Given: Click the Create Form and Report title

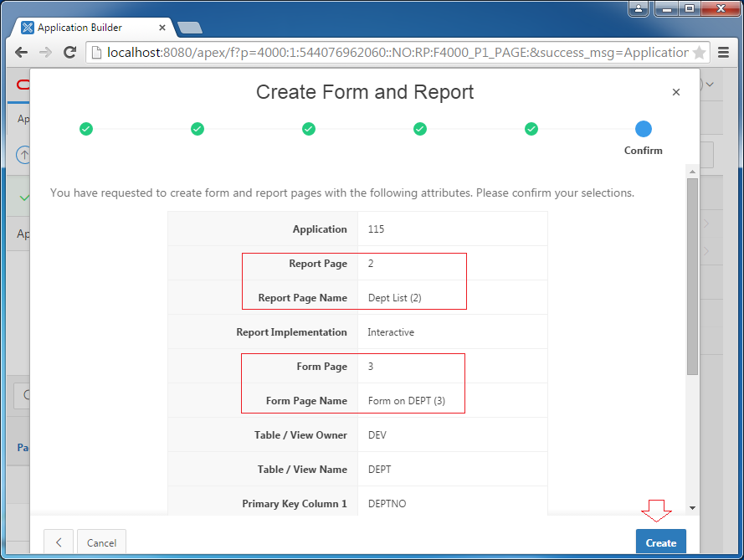Looking at the screenshot, I should 365,92.
